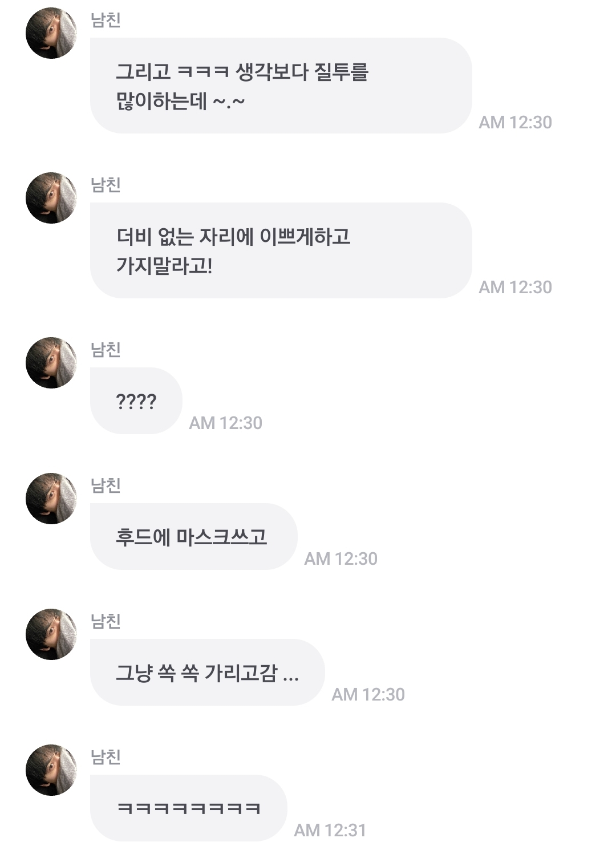Image resolution: width=616 pixels, height=850 pixels.
Task: Tap the AM 12:31 timestamp
Action: 330,830
